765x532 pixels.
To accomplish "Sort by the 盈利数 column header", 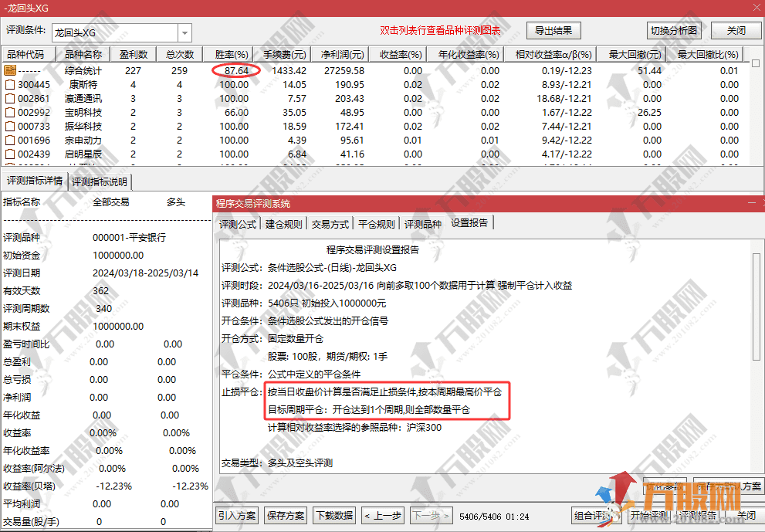I will 134,54.
